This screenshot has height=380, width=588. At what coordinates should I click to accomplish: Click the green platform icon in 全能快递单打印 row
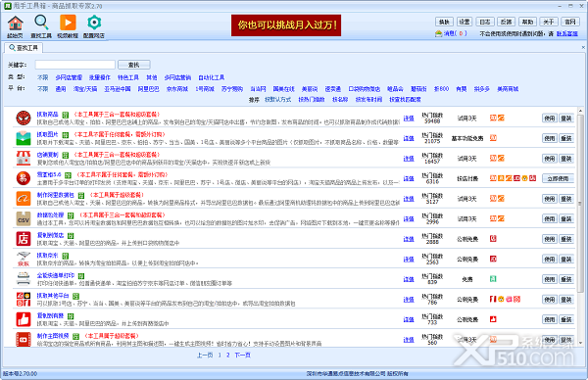coord(493,279)
